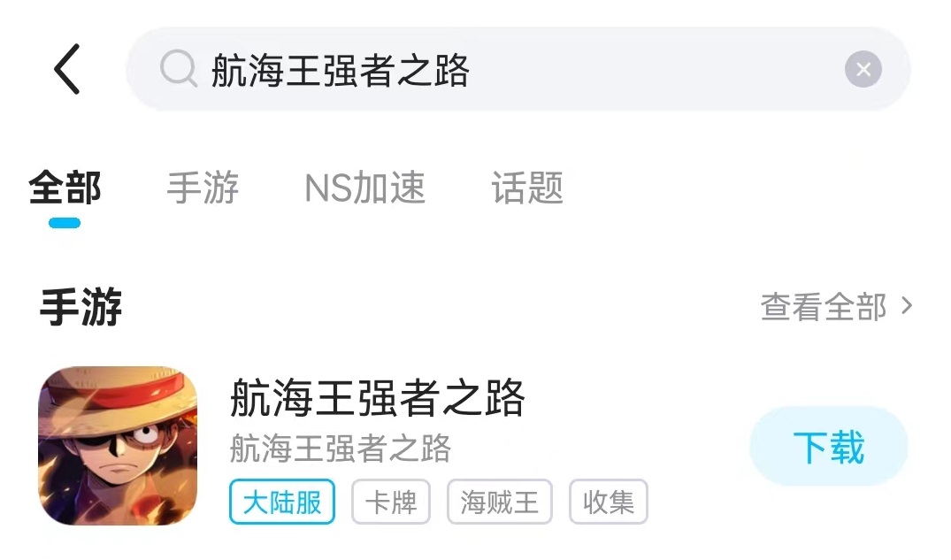Viewport: 951px width, 560px height.
Task: Open the NS加速 tab
Action: [x=364, y=188]
